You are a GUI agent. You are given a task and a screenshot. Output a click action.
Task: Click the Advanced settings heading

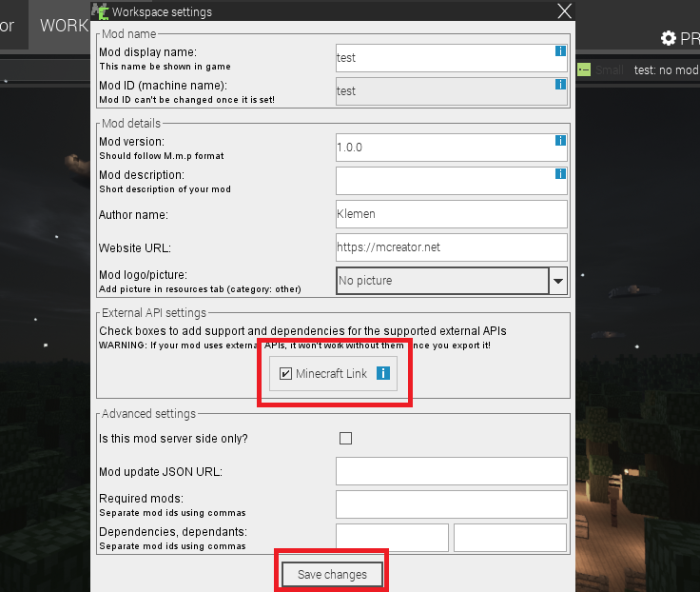[x=148, y=414]
